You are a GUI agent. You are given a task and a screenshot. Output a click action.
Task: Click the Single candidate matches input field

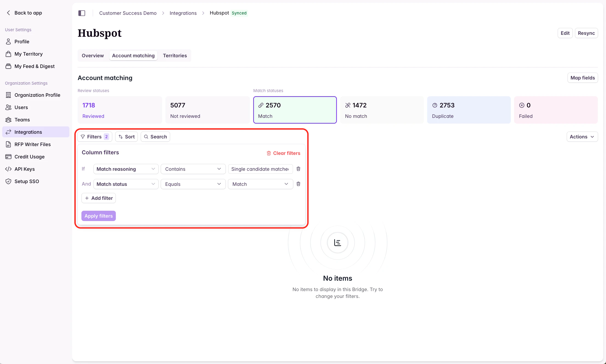(260, 169)
